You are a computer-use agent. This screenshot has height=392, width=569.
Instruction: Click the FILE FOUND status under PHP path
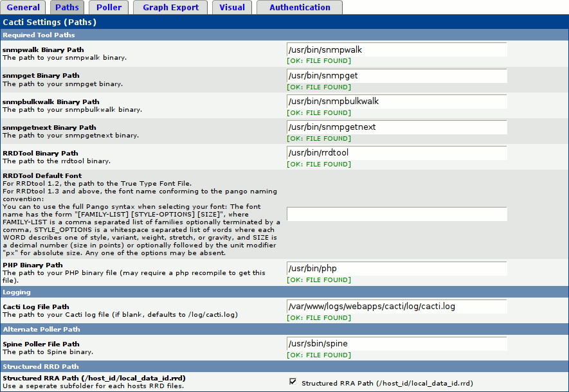[319, 280]
